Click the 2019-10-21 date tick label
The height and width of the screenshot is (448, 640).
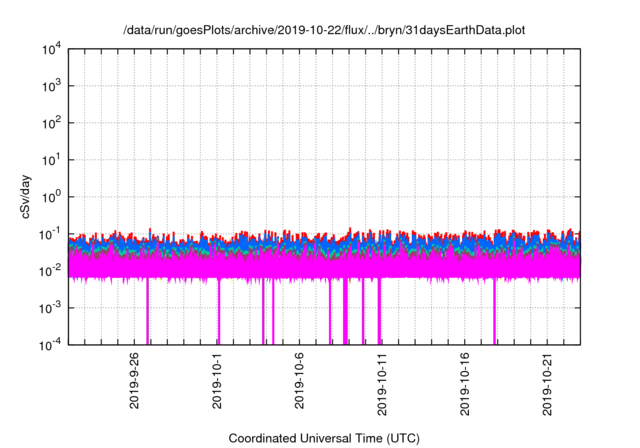547,384
